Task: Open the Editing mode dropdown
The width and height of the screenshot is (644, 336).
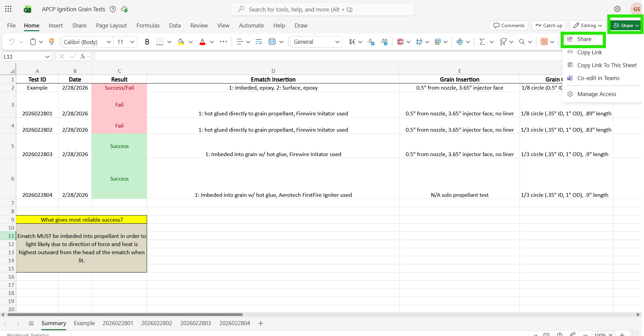Action: pyautogui.click(x=588, y=25)
